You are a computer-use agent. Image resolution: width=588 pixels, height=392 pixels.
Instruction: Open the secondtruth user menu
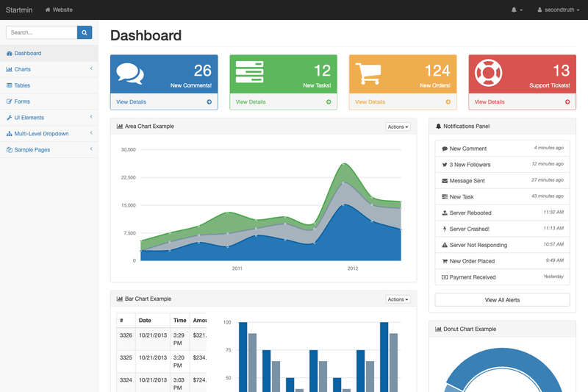(559, 10)
